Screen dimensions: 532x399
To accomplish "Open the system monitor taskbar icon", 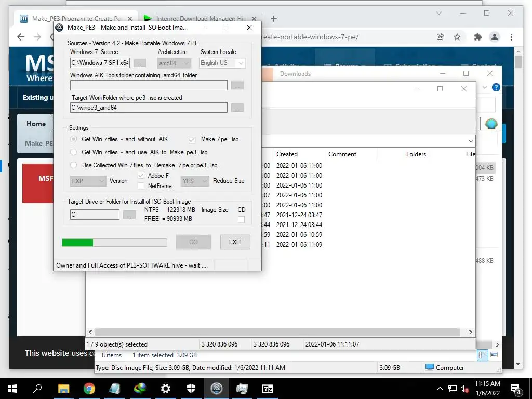I will click(242, 389).
